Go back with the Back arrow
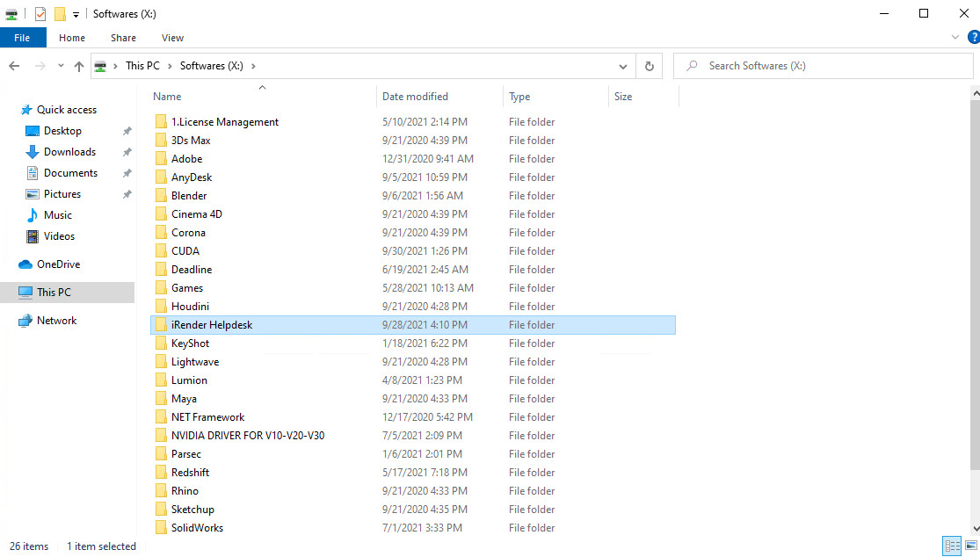Image resolution: width=980 pixels, height=557 pixels. click(x=14, y=66)
